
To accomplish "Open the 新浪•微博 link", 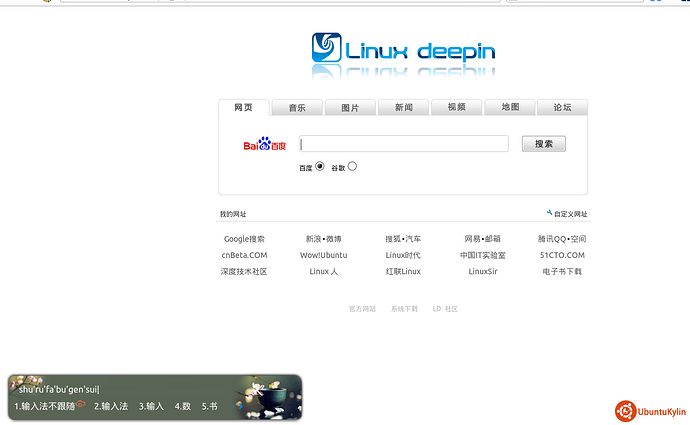I will (x=324, y=239).
